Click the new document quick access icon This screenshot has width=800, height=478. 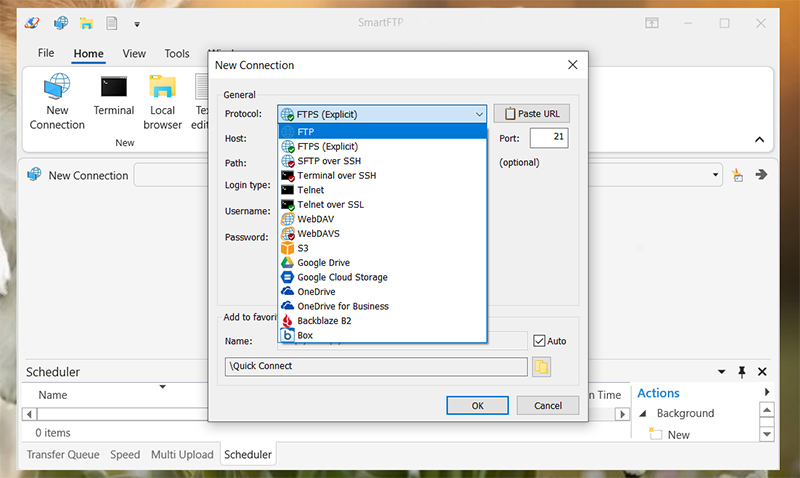(112, 23)
